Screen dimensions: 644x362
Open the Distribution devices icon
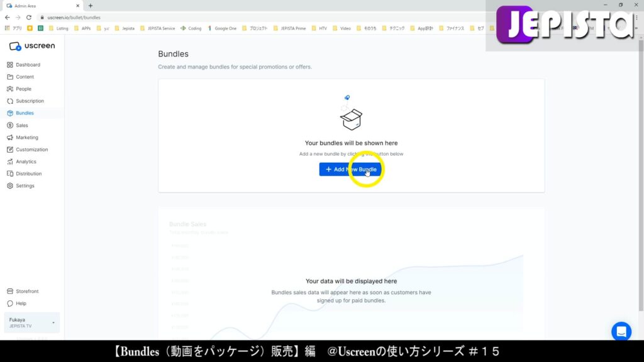click(10, 173)
